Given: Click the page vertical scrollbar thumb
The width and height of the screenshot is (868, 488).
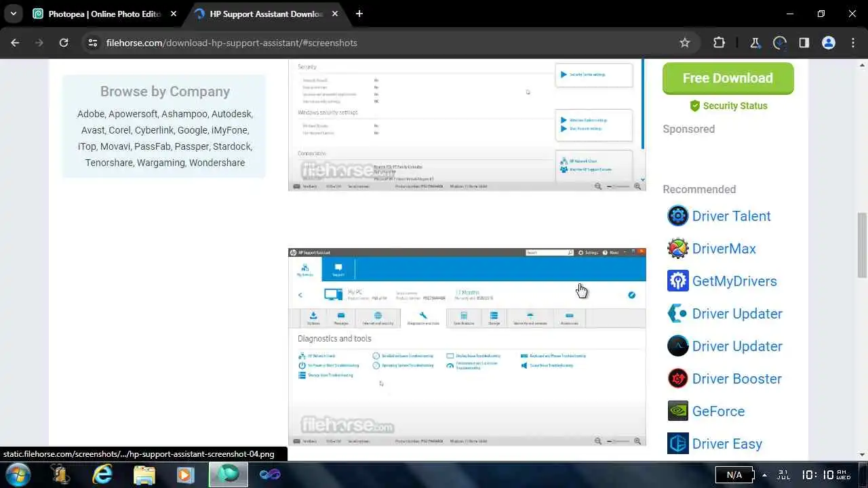Looking at the screenshot, I should point(862,245).
